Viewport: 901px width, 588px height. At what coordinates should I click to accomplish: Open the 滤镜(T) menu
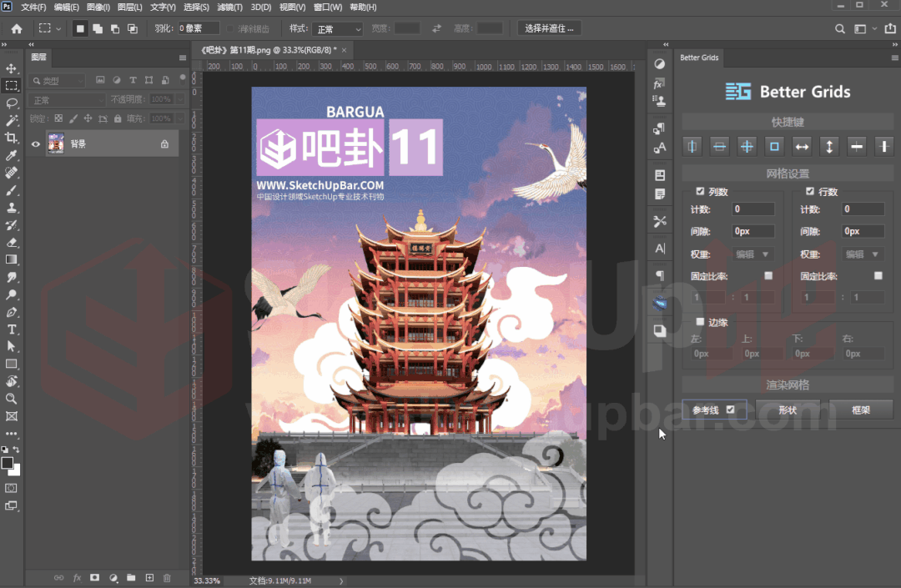click(230, 8)
